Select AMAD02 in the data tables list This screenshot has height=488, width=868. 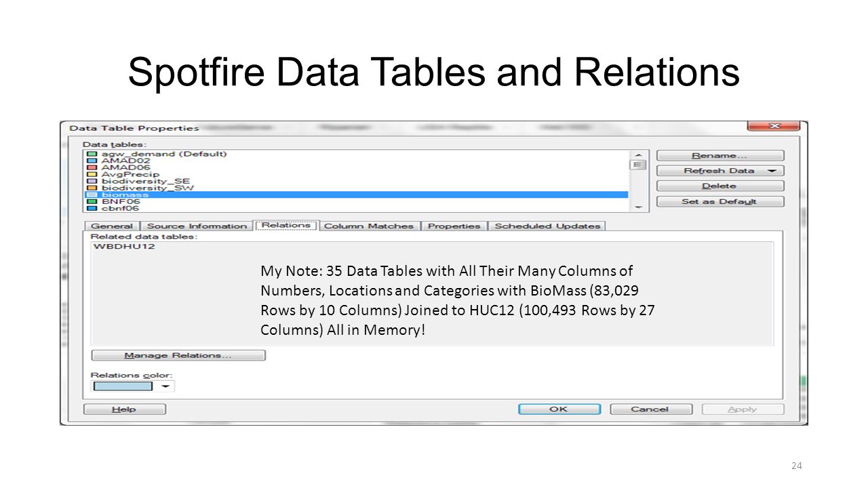click(125, 161)
